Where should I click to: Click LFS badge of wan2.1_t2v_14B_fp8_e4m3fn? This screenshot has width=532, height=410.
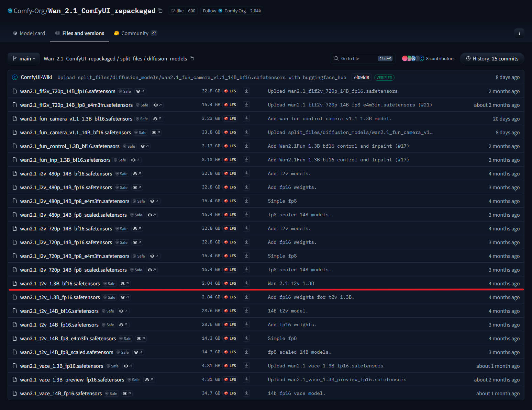coord(230,338)
